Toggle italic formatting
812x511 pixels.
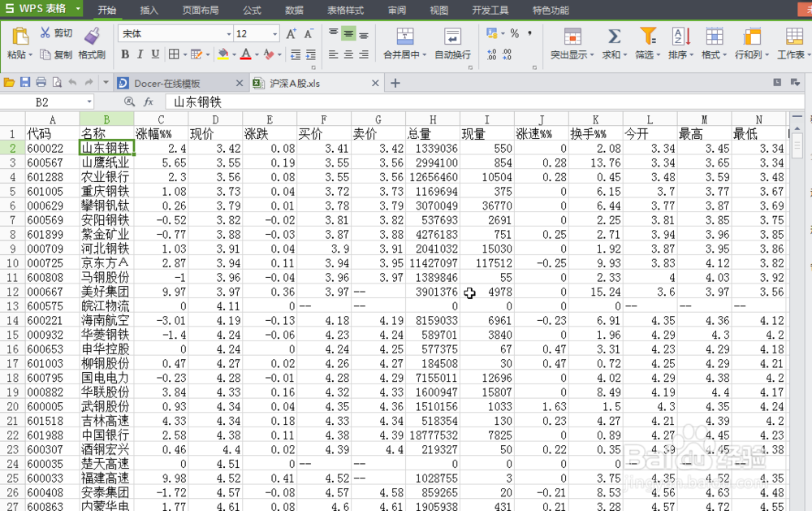tap(140, 54)
